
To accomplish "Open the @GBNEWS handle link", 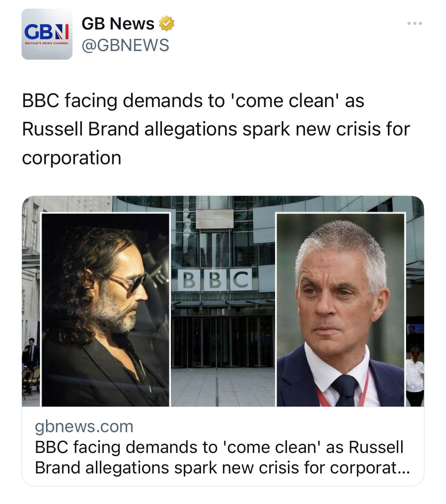I will click(125, 45).
